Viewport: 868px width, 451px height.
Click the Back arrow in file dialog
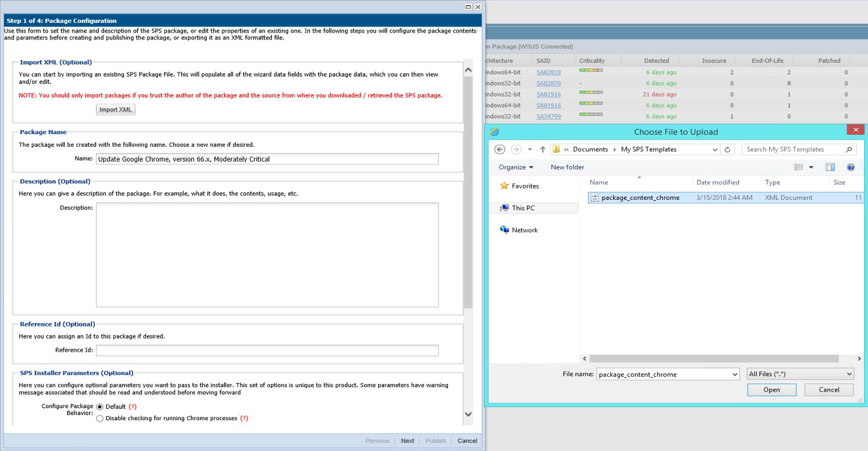[x=499, y=150]
